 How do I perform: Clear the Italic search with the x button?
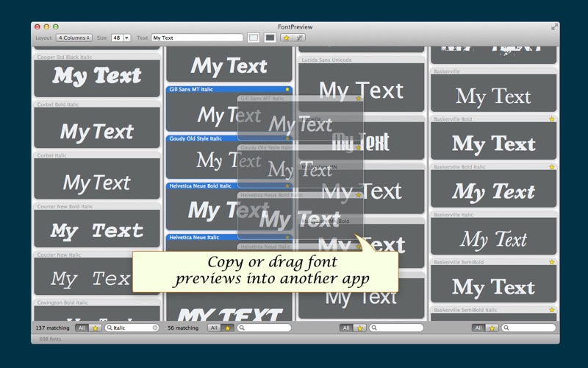click(155, 328)
